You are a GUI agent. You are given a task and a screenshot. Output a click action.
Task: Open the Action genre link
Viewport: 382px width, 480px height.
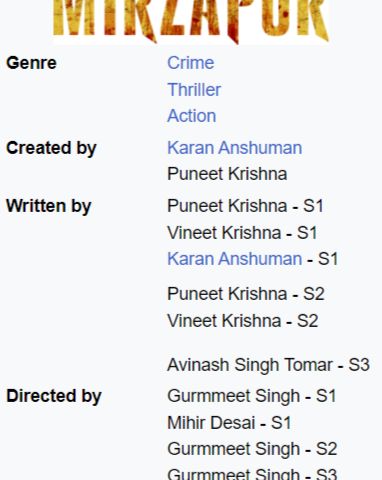[x=192, y=116]
